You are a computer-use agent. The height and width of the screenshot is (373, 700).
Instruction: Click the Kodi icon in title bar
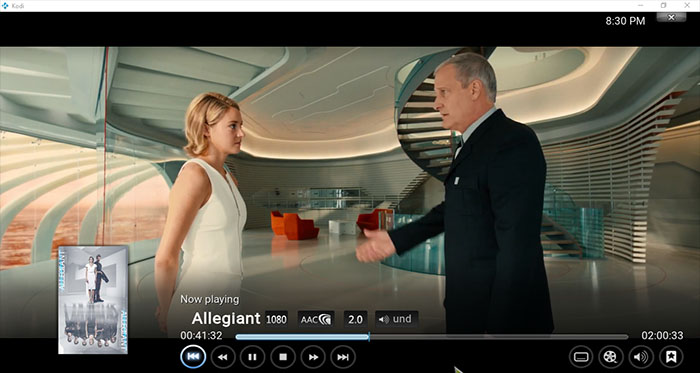(5, 5)
